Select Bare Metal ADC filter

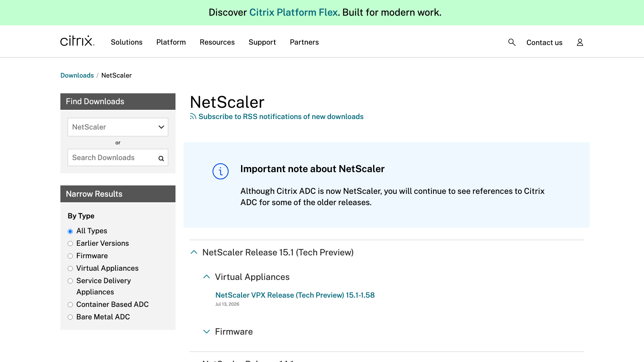coord(70,317)
